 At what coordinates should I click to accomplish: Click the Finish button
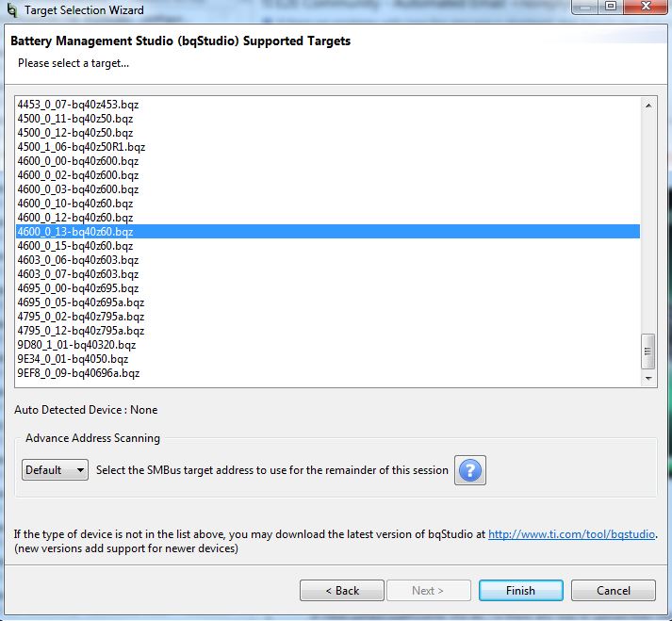pos(520,591)
